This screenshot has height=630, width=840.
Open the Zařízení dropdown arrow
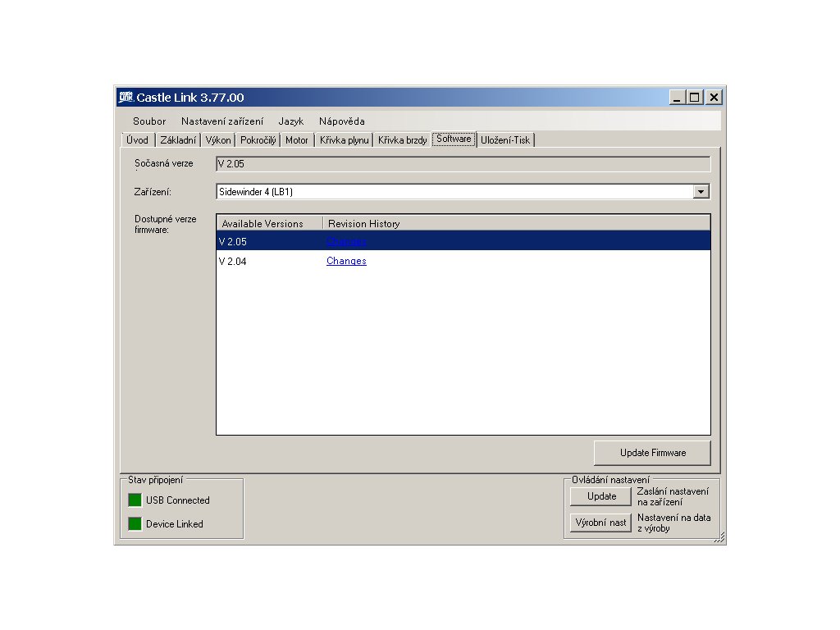tap(701, 192)
